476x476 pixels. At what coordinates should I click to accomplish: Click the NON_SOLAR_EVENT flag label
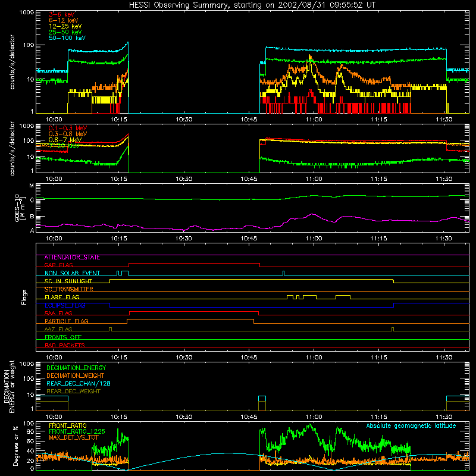(72, 273)
